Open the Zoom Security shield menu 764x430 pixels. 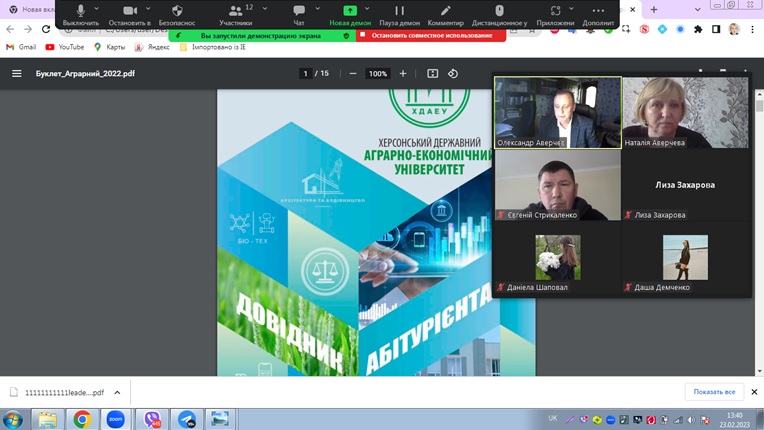(x=177, y=15)
